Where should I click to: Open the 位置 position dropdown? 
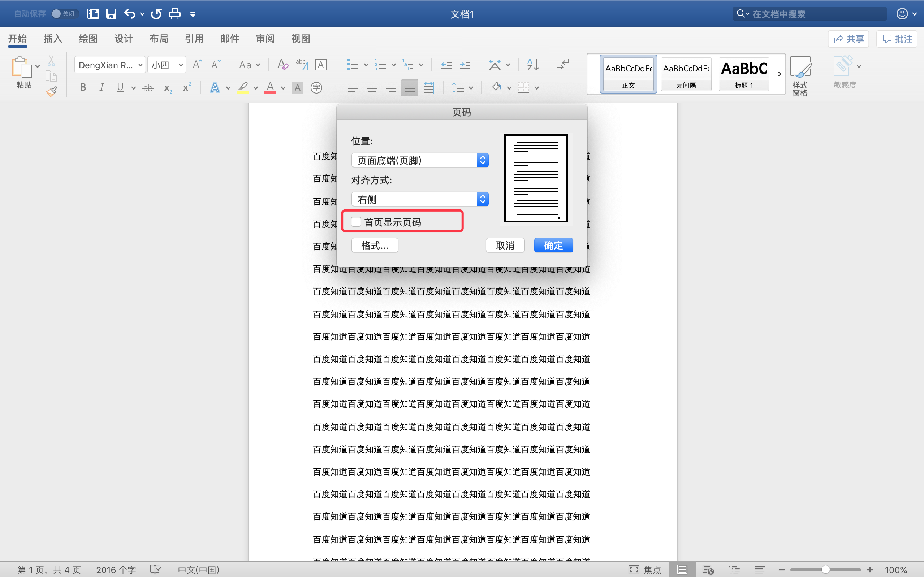(420, 160)
